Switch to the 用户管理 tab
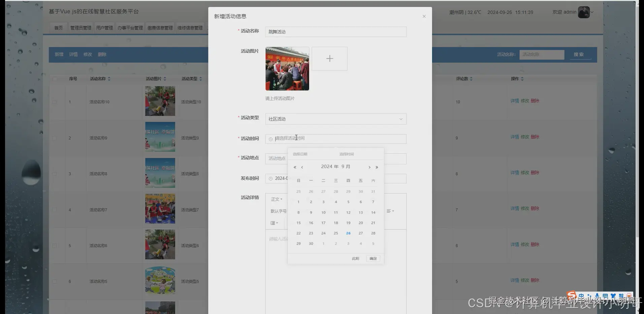The width and height of the screenshot is (644, 314). click(x=104, y=28)
